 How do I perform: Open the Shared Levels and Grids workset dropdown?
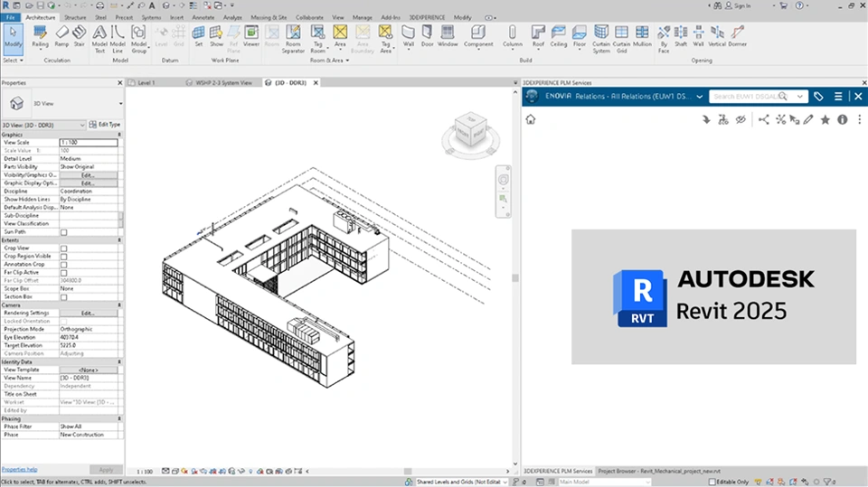point(505,482)
